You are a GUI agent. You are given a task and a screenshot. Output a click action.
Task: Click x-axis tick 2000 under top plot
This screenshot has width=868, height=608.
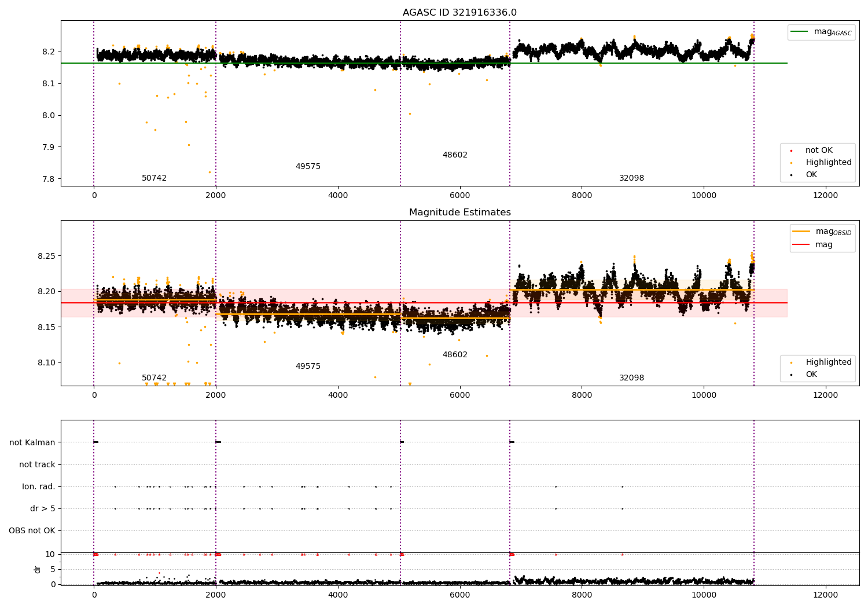coord(216,196)
